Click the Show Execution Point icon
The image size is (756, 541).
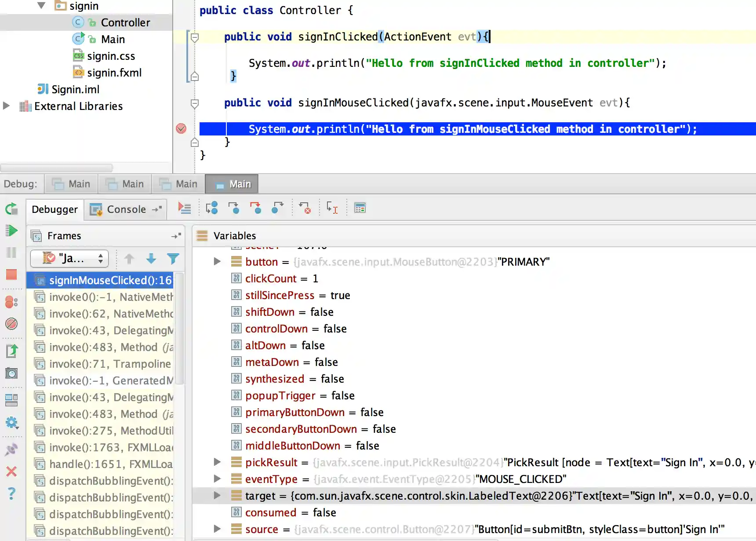pyautogui.click(x=185, y=208)
